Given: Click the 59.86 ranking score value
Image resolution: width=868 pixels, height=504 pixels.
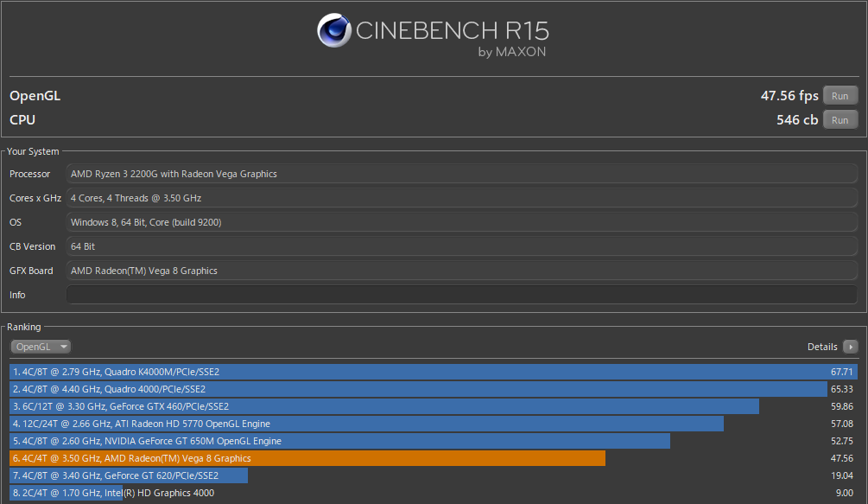Looking at the screenshot, I should 842,406.
